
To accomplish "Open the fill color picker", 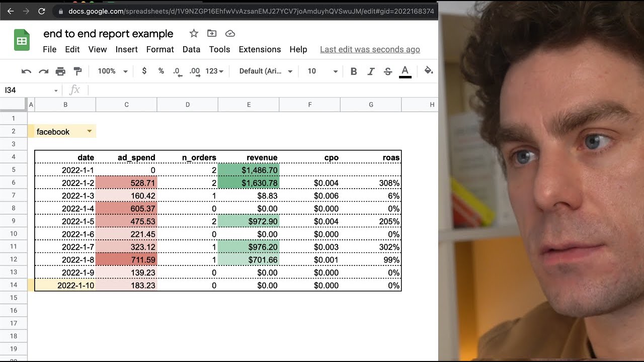I will pos(429,71).
